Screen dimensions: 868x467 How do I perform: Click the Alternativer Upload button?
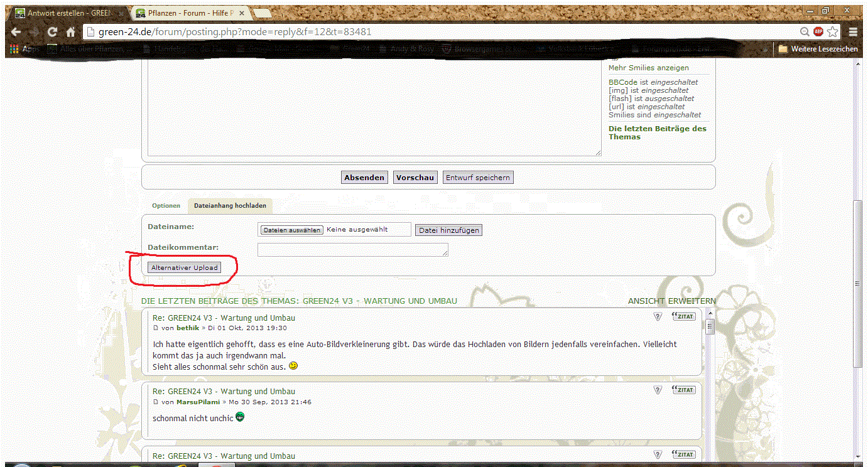tap(185, 268)
